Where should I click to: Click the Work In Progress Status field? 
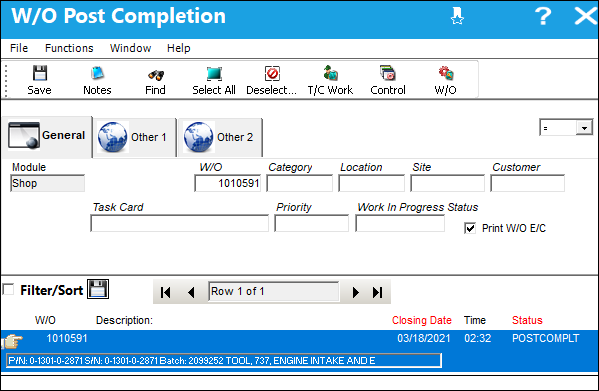pos(400,223)
